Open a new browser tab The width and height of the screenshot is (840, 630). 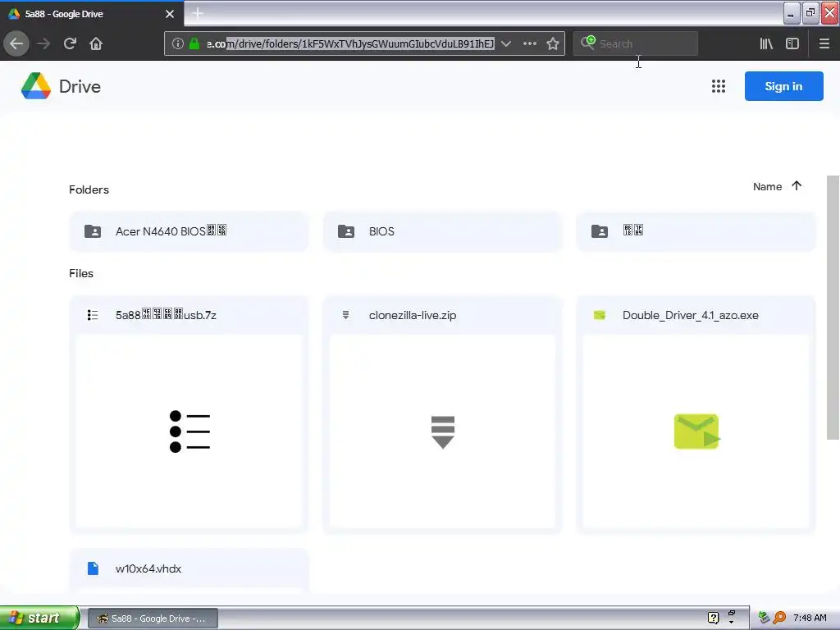[197, 13]
